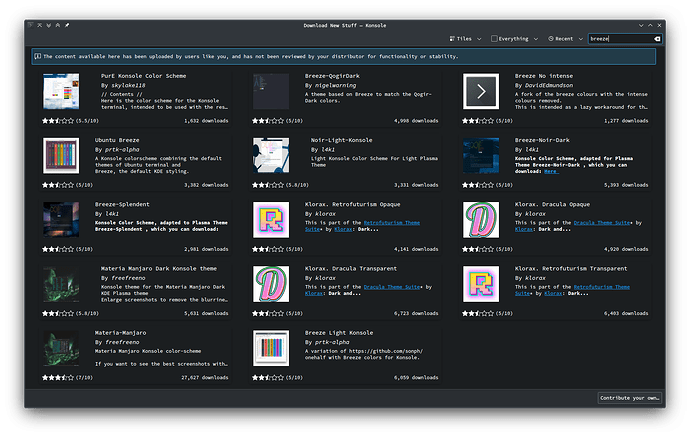Click Klorax Retrofuturism Opaque R icon
The image size is (690, 436).
click(271, 220)
